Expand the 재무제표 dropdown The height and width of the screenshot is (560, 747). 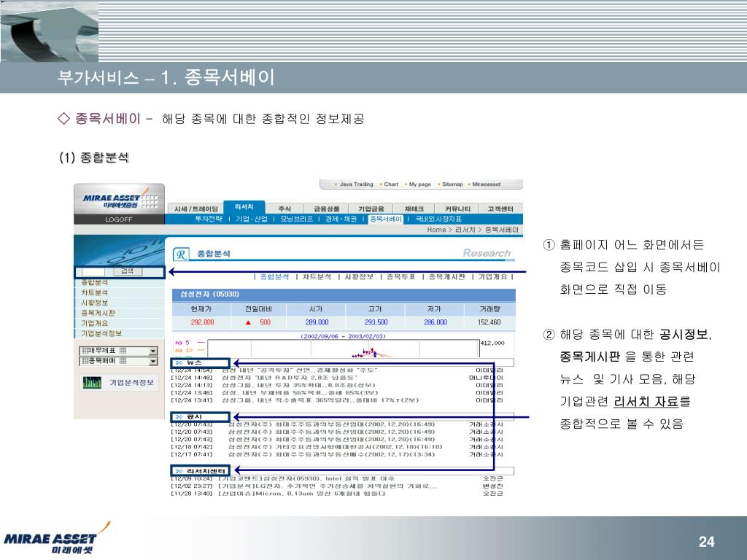coord(153,351)
